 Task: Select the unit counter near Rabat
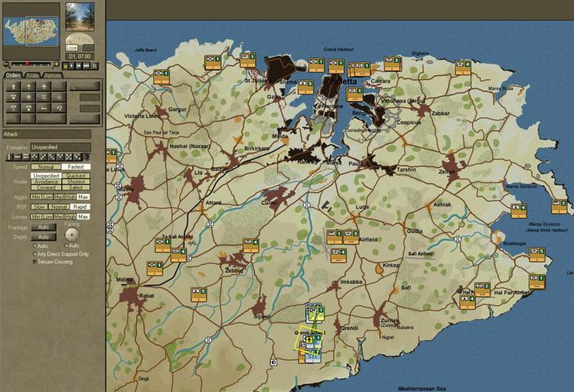(155, 268)
